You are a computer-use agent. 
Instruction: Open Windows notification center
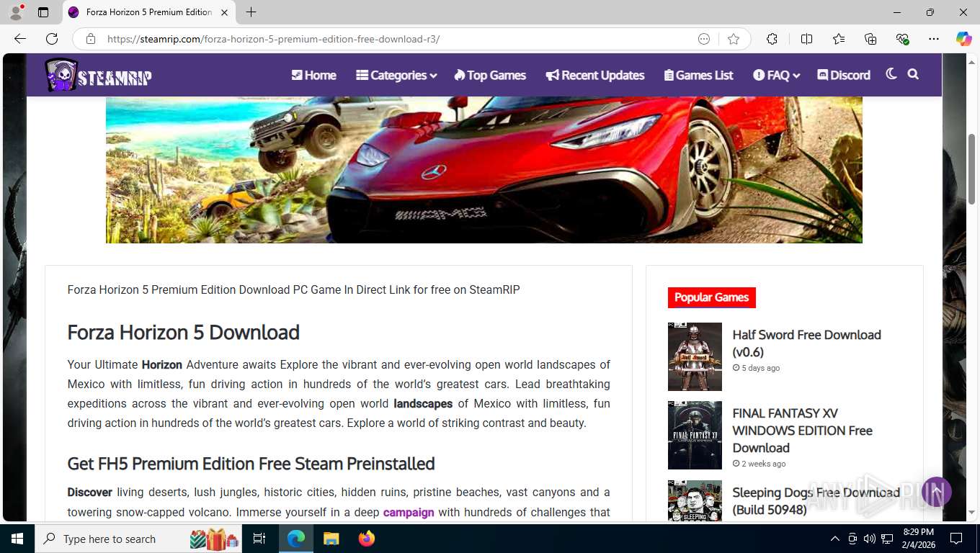(956, 539)
